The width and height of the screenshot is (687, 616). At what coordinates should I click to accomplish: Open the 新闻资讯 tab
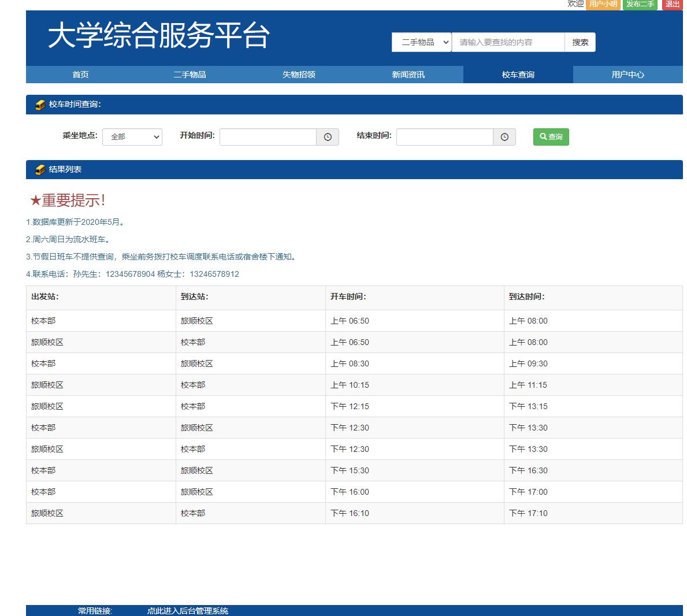click(408, 75)
